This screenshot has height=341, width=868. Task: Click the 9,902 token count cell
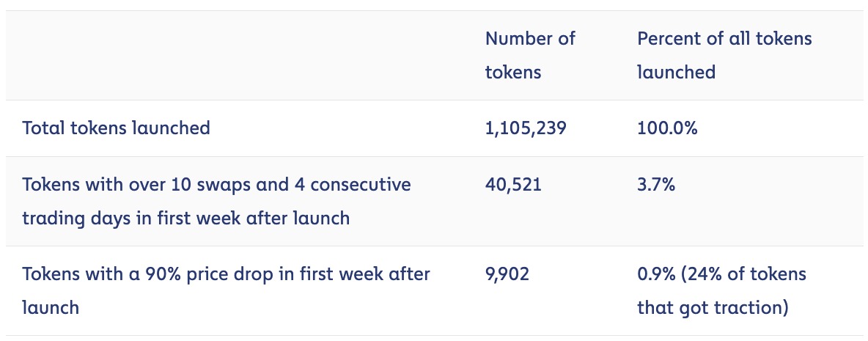pos(507,274)
